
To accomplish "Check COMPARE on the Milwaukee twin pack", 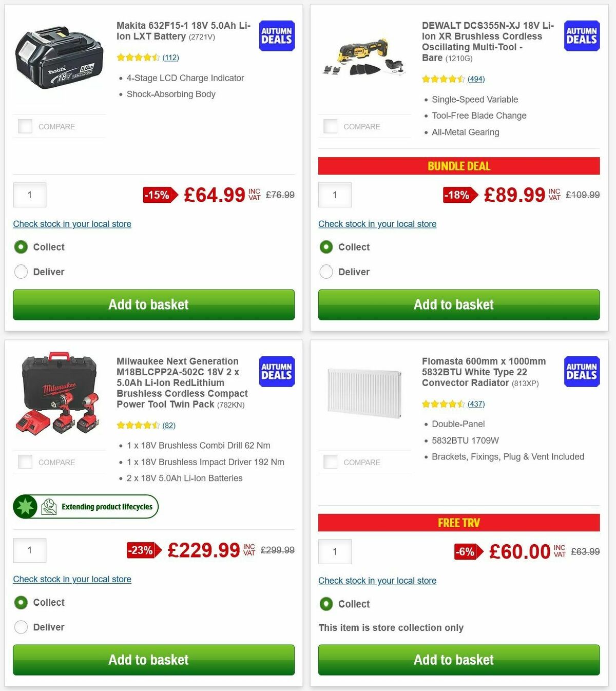I will point(25,462).
